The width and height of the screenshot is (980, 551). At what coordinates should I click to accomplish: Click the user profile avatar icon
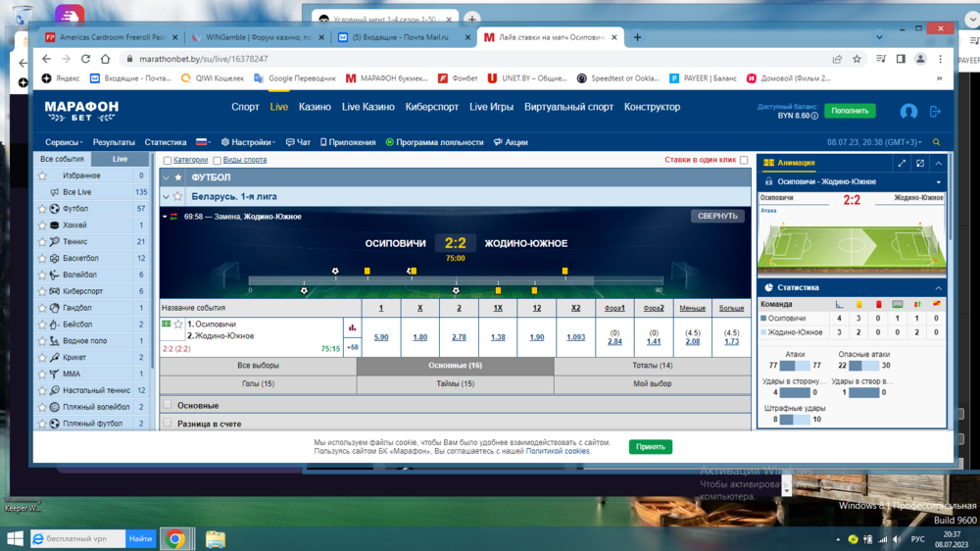[908, 112]
